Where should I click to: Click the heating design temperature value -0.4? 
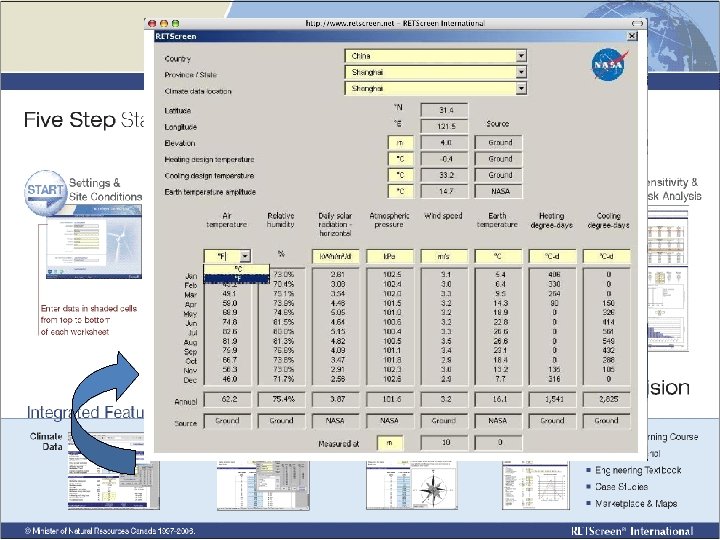pyautogui.click(x=444, y=159)
